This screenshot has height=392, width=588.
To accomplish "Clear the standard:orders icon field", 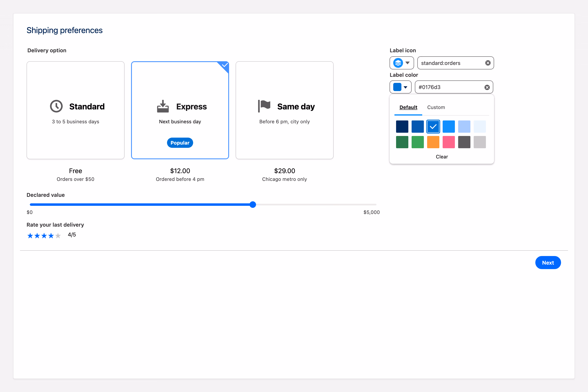I will (x=488, y=63).
